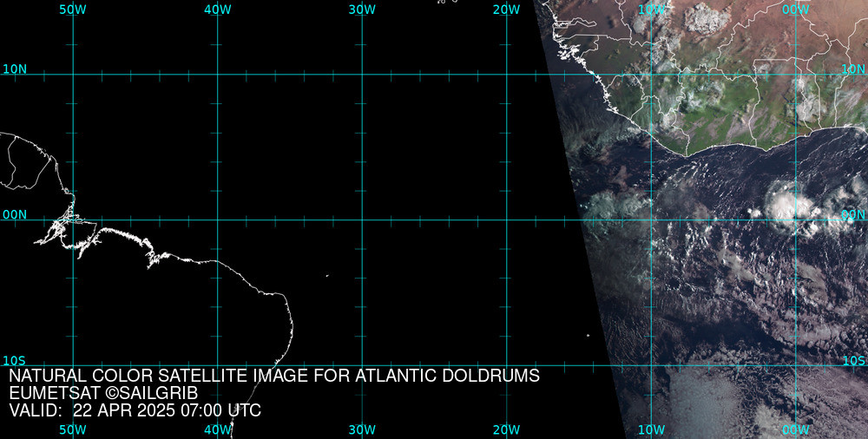Click the '10N' latitude label on the right edge
This screenshot has height=439, width=868.
tap(853, 69)
